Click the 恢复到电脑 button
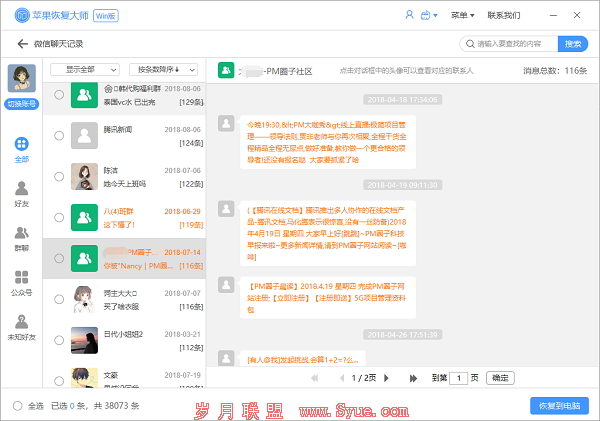600x421 pixels. pos(559,406)
